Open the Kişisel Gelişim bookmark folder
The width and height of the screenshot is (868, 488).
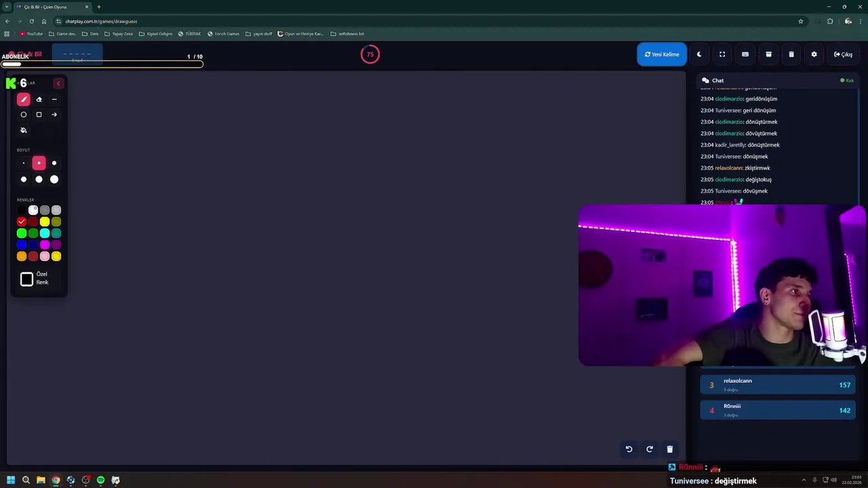155,33
